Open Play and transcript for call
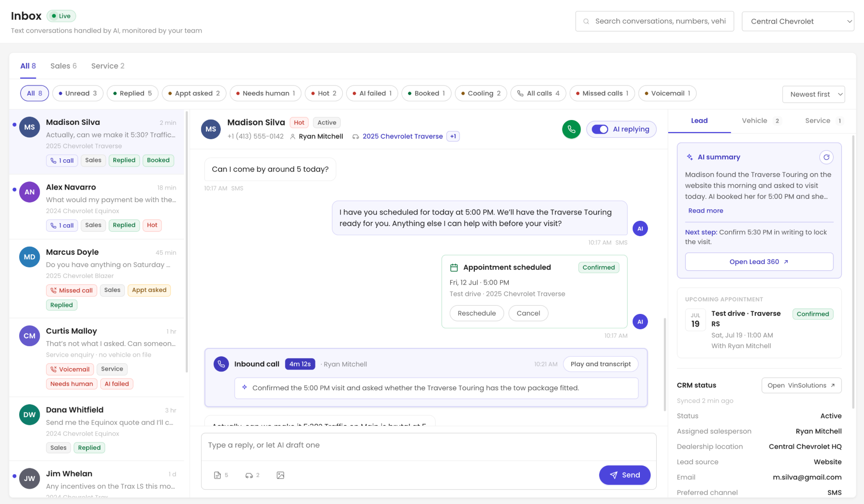This screenshot has width=864, height=504. point(600,364)
